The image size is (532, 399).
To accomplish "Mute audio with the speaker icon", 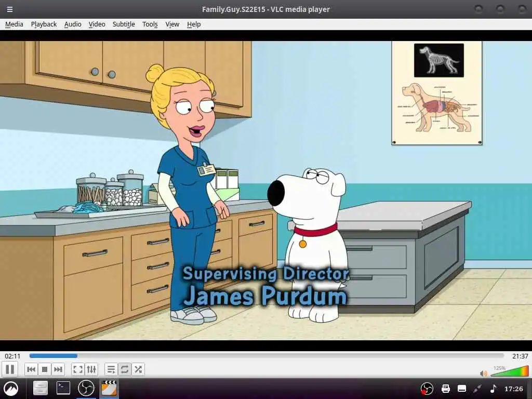I will point(484,374).
